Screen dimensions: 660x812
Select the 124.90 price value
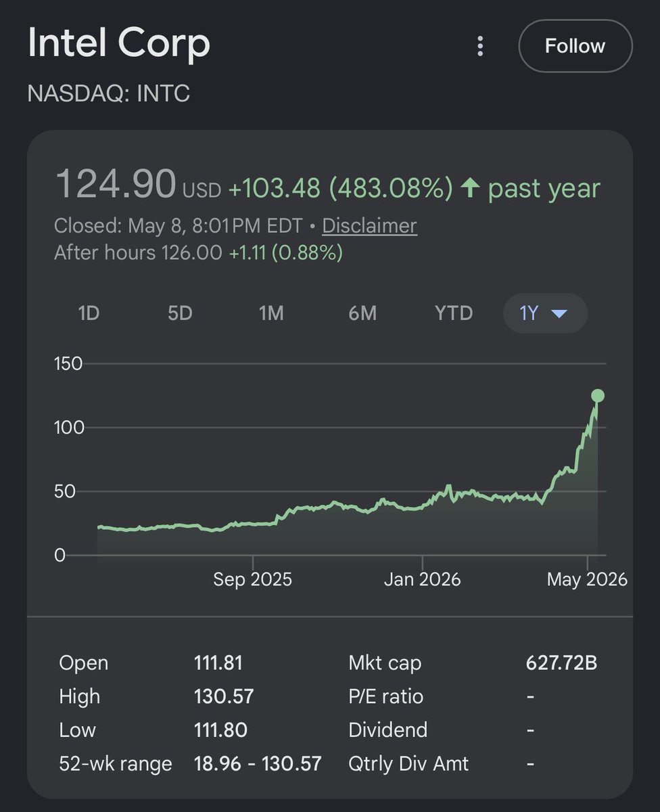point(116,185)
